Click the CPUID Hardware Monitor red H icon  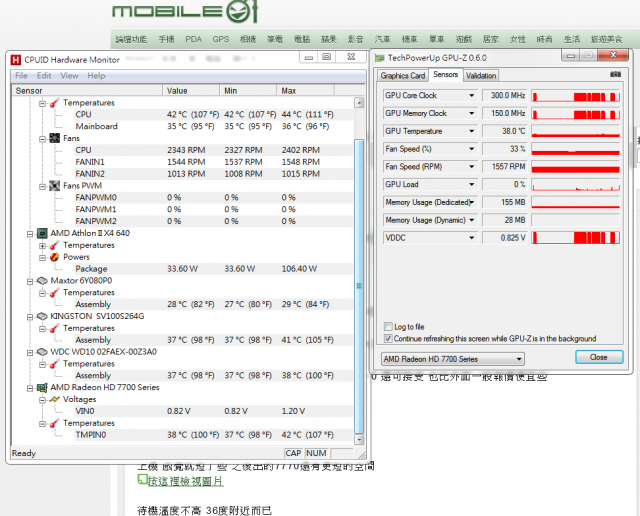(16, 60)
